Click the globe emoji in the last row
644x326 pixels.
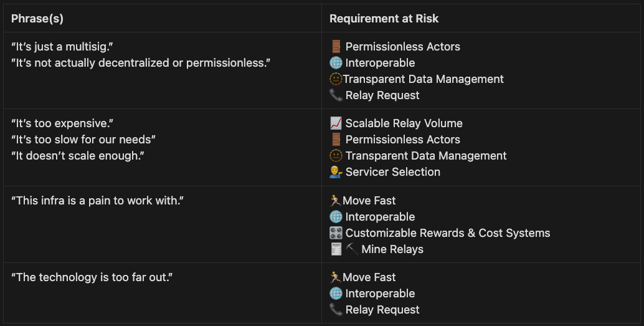[336, 293]
